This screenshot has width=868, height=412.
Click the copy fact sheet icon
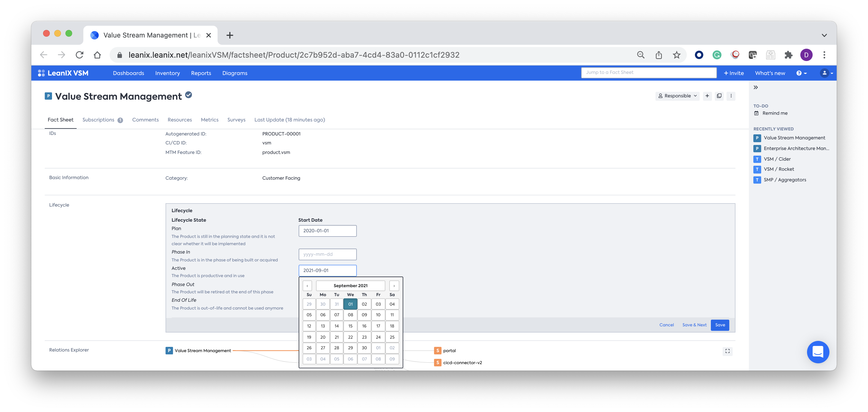719,96
